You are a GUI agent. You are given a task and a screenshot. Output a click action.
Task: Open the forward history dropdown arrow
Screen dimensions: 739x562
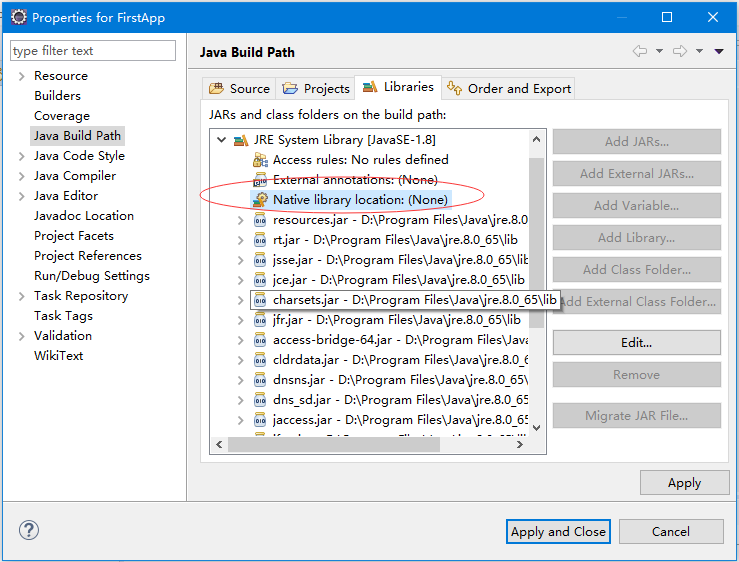tap(699, 51)
